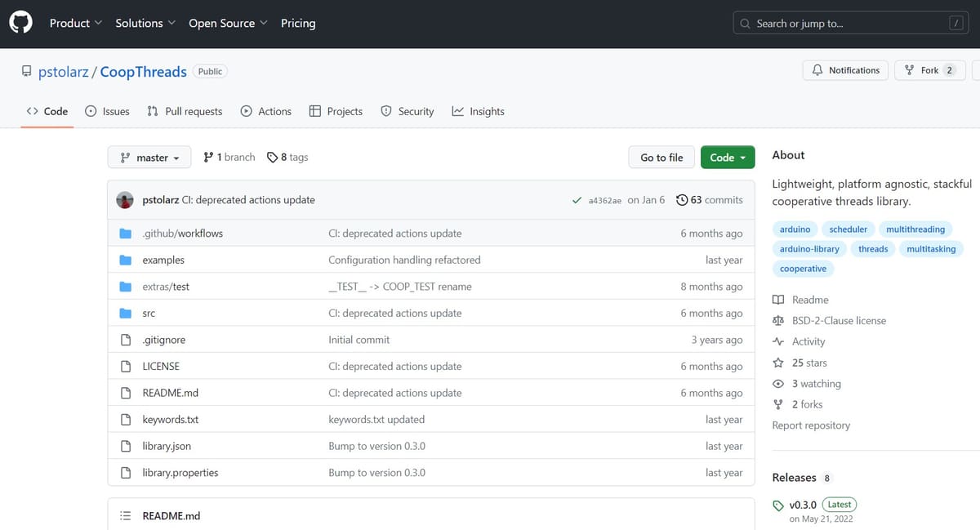Click the README.md file icon in file list

(x=126, y=393)
